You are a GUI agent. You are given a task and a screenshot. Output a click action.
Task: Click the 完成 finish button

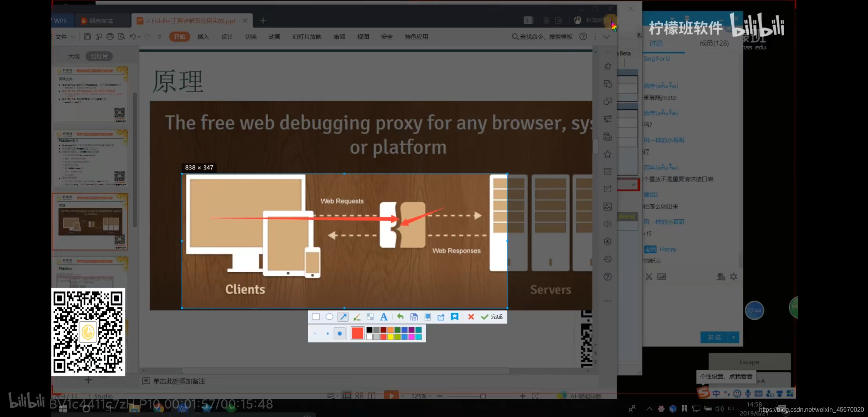pyautogui.click(x=492, y=317)
